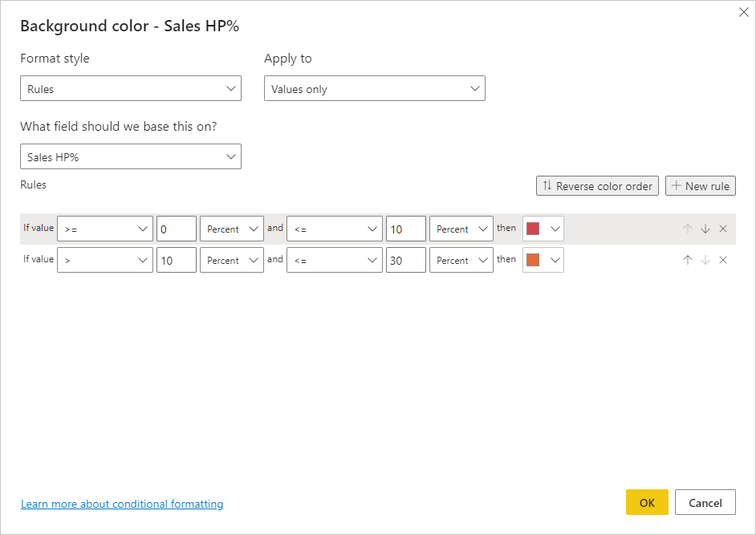Viewport: 756px width, 535px height.
Task: Click the first rule's maximum value field 10
Action: tap(406, 229)
